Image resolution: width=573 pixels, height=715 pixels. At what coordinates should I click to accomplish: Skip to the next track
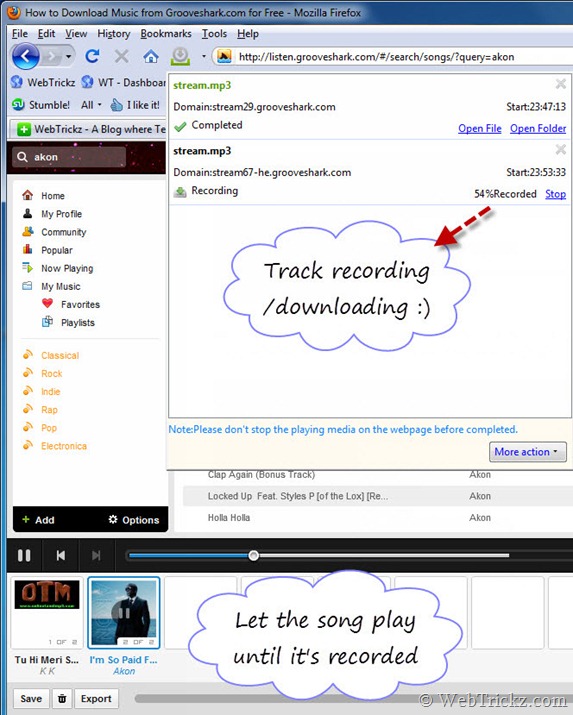[x=96, y=555]
